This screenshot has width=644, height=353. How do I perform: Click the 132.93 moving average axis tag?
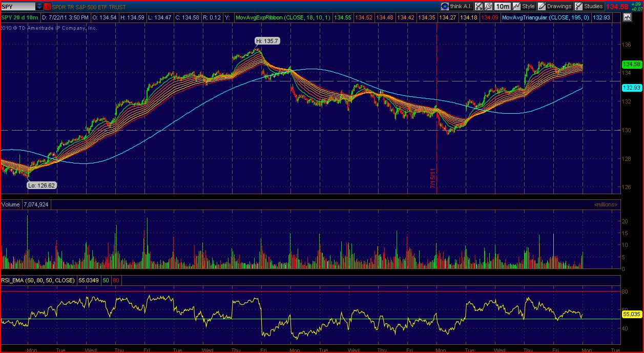pos(632,88)
